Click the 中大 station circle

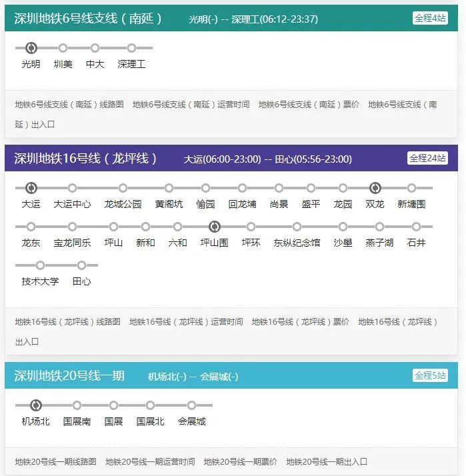(x=95, y=48)
